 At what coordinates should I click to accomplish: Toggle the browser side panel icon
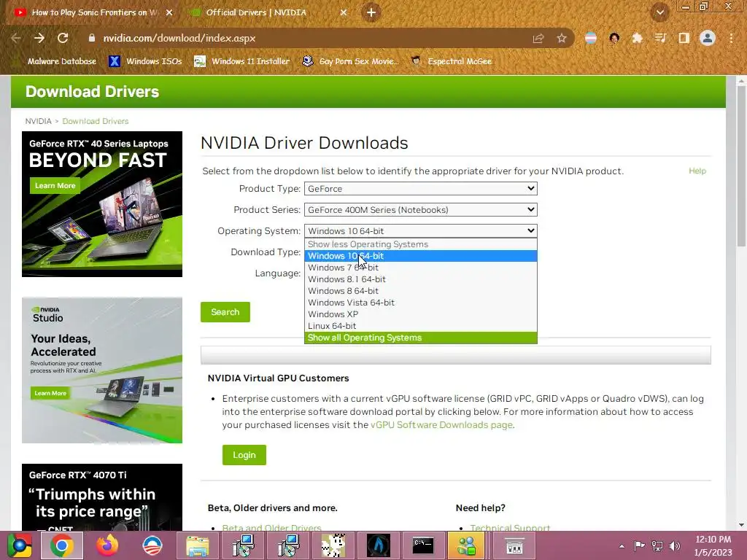pos(684,38)
